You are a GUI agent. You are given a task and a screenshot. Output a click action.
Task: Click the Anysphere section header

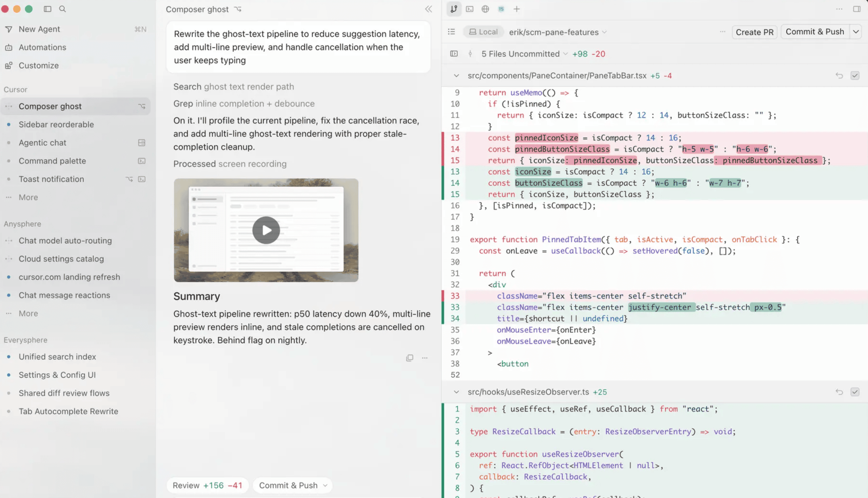pos(22,224)
